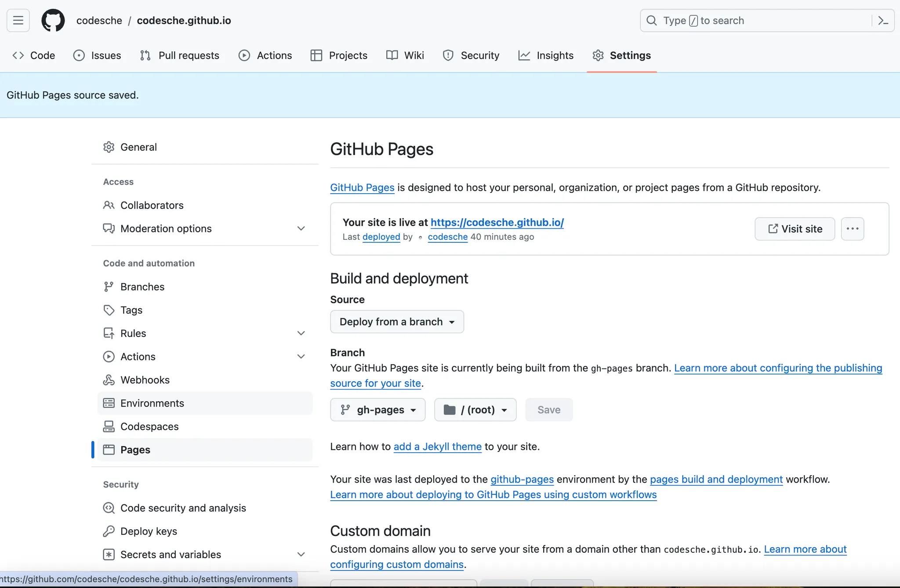Switch to the Insights tab
Screen dimensions: 900x588
[x=546, y=55]
